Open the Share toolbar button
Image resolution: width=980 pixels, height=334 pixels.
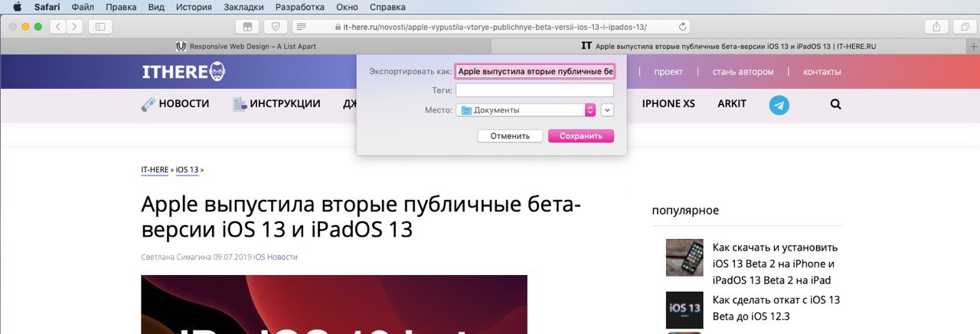tap(936, 27)
